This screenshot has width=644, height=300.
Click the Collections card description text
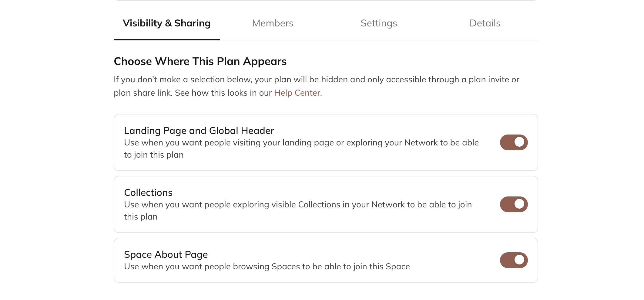[x=297, y=210]
